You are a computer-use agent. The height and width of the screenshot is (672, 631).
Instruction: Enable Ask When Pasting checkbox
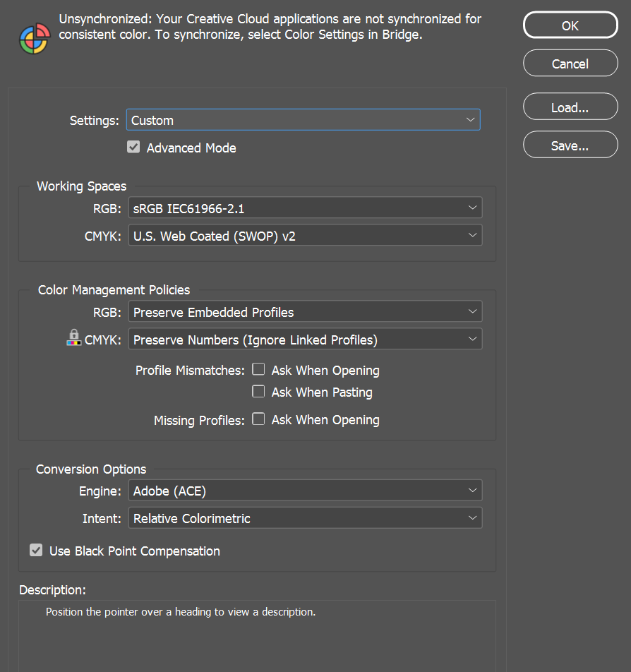pyautogui.click(x=258, y=391)
